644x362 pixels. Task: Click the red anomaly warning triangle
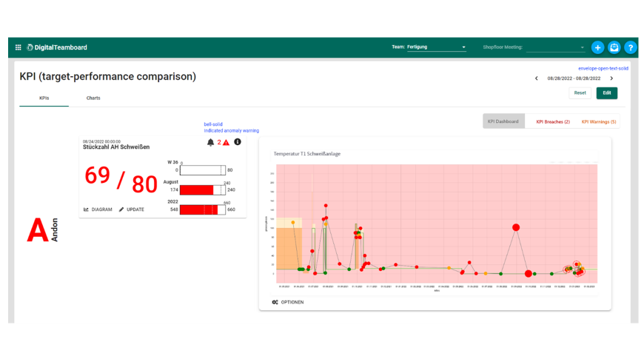tap(227, 142)
